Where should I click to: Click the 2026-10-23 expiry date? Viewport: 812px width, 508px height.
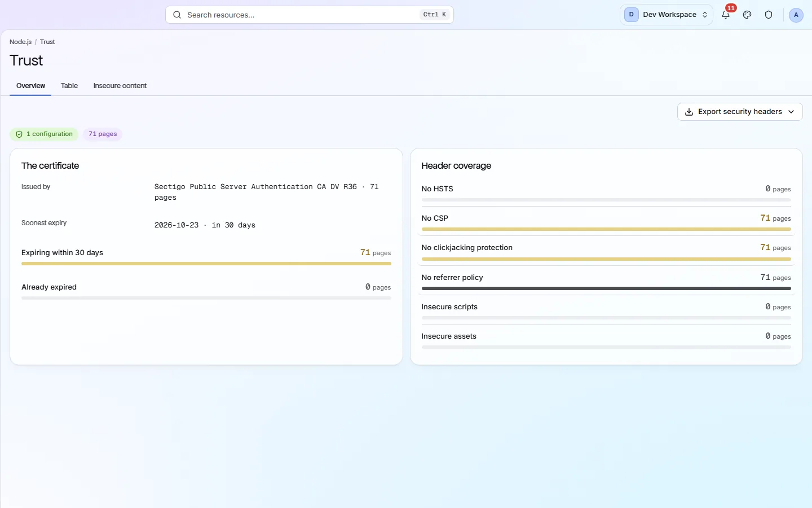point(176,225)
